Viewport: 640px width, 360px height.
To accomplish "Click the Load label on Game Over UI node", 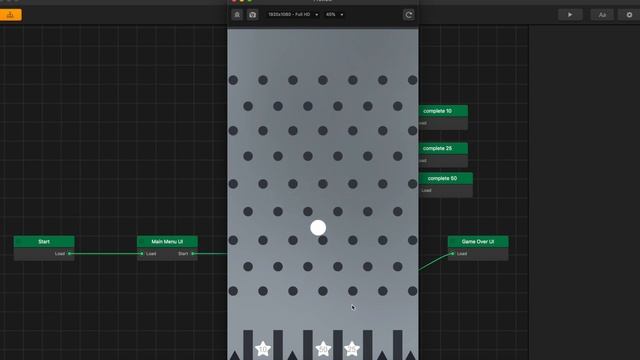I will pos(462,253).
